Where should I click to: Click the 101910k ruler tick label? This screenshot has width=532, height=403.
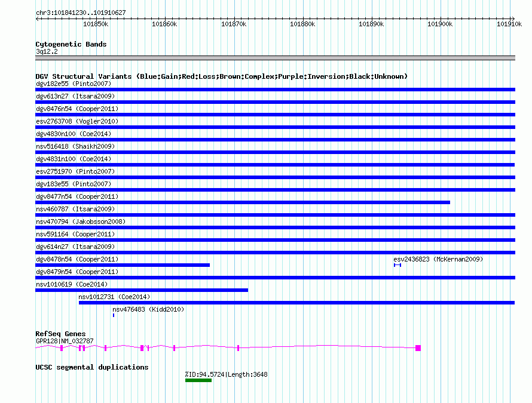(509, 24)
